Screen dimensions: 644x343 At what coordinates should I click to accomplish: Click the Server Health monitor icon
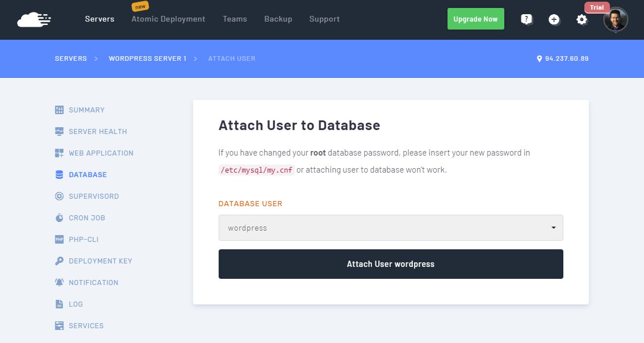coord(60,131)
